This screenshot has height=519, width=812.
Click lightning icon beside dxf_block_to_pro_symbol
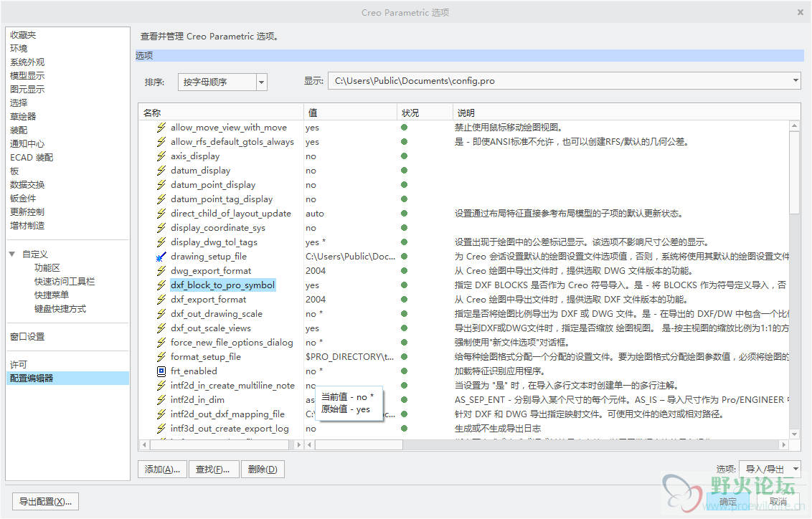pyautogui.click(x=161, y=285)
